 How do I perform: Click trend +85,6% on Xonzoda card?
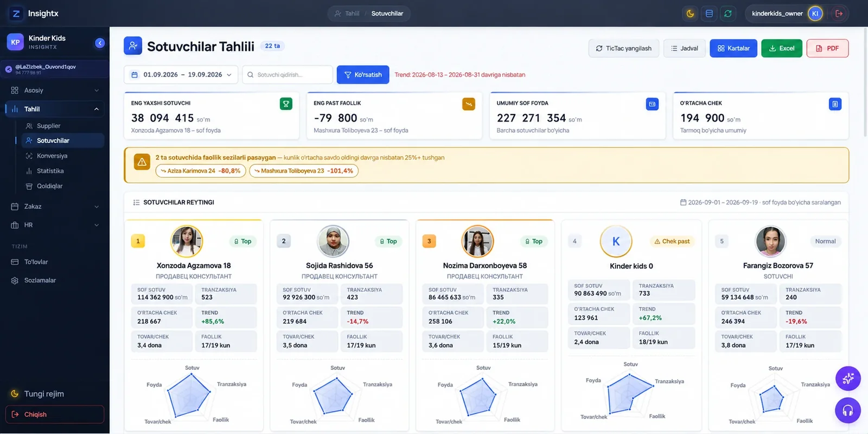pos(213,322)
